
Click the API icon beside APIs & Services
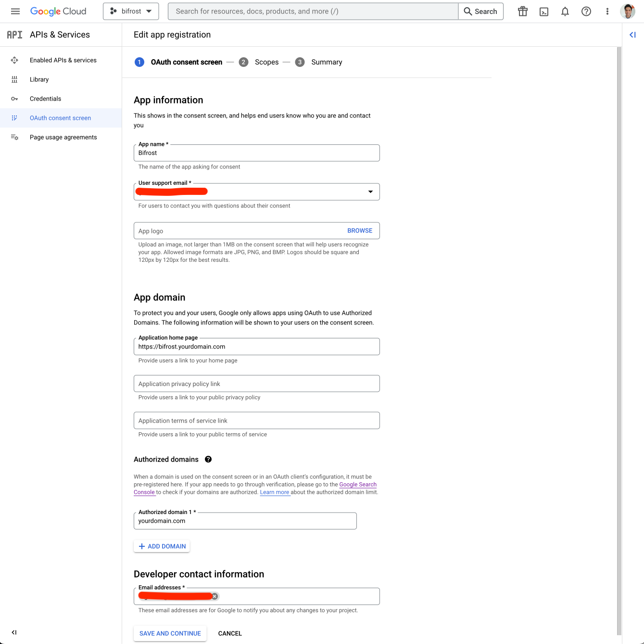click(x=14, y=35)
